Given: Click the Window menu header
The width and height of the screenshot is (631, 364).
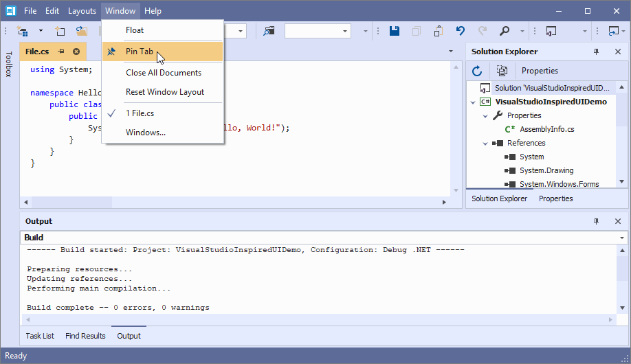Looking at the screenshot, I should 120,11.
